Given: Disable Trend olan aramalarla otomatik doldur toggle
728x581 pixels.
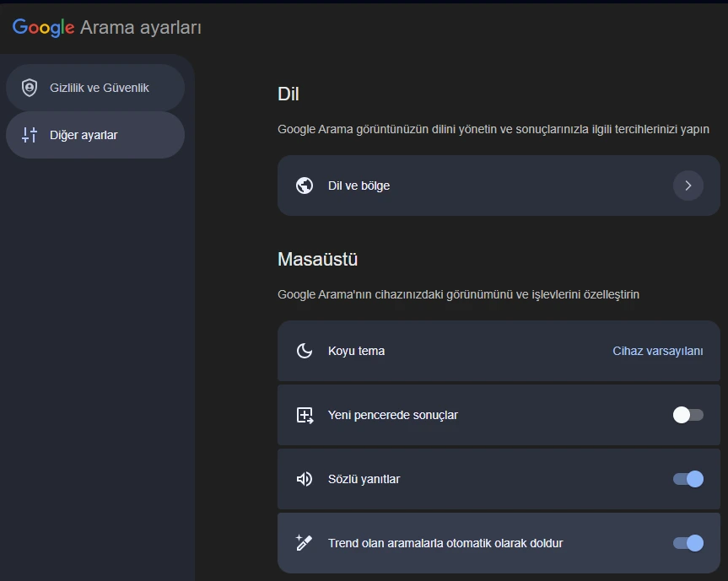Looking at the screenshot, I should click(x=688, y=543).
